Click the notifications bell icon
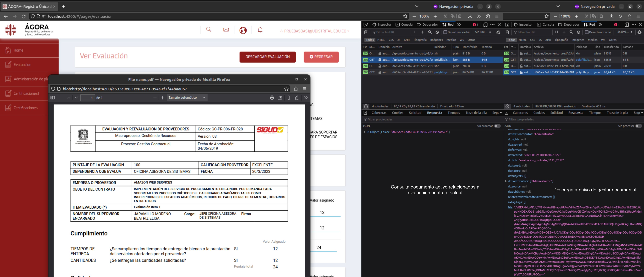The image size is (644, 277). 260,29
